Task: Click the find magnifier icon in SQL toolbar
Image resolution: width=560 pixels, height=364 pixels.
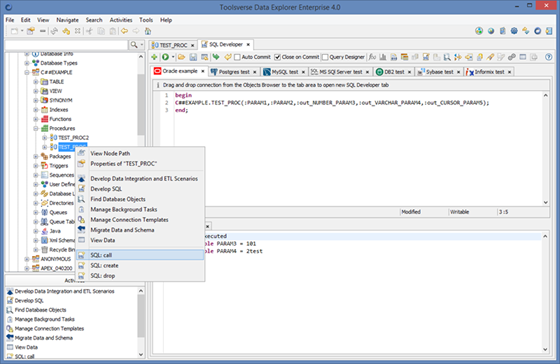Action: tap(447, 57)
